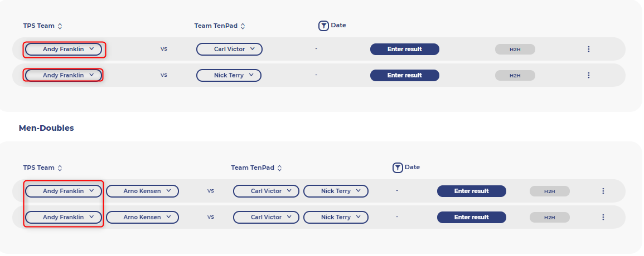Open the Carl Victor dropdown in the singles table
Viewport: 644px width, 256px height.
(x=229, y=49)
